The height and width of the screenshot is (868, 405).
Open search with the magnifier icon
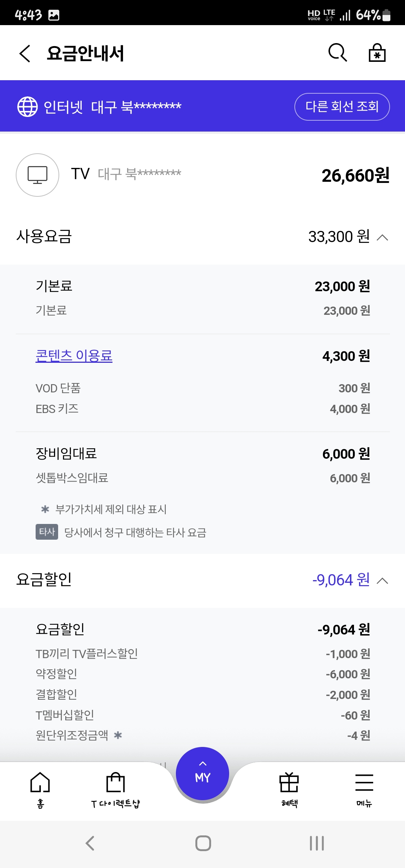337,52
